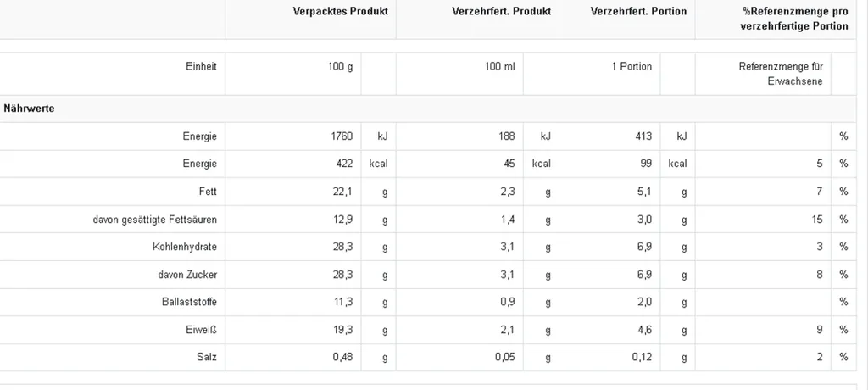The image size is (868, 390).
Task: Click the davon Zucker row label
Action: pos(187,275)
